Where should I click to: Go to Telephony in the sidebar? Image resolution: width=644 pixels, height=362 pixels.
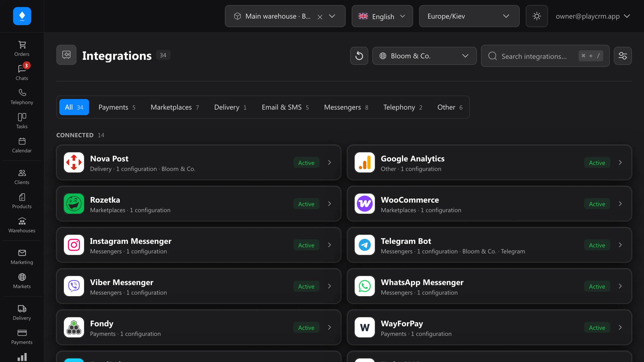[22, 97]
